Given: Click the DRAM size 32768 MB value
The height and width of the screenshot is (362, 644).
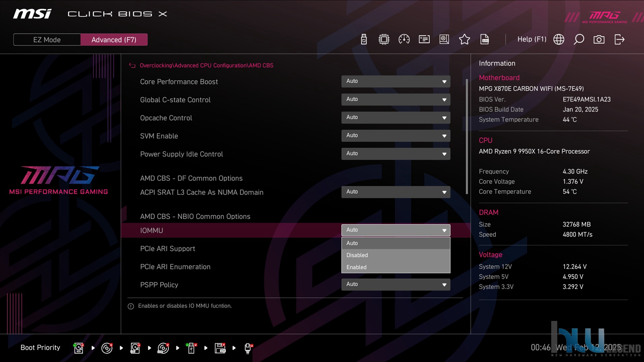Looking at the screenshot, I should click(x=577, y=224).
